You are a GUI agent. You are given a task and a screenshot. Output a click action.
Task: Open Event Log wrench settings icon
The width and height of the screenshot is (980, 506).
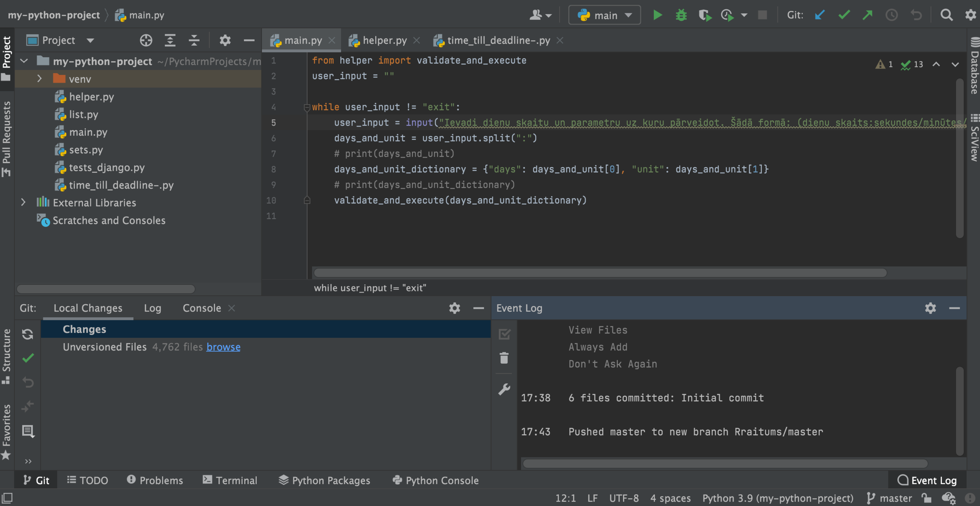[x=504, y=389]
